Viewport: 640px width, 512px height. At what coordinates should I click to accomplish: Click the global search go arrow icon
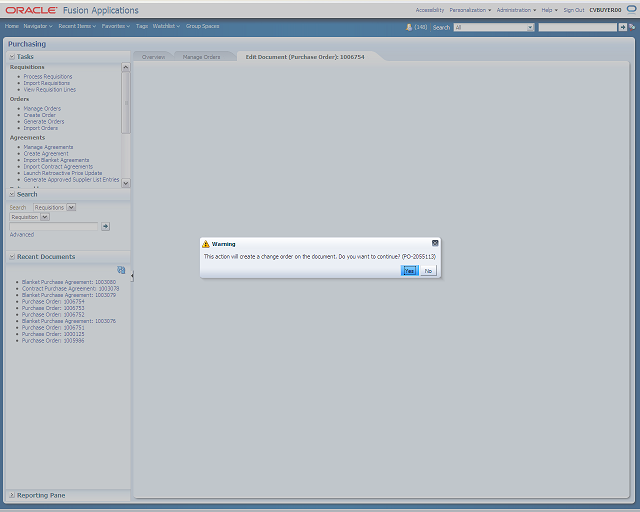click(x=622, y=27)
